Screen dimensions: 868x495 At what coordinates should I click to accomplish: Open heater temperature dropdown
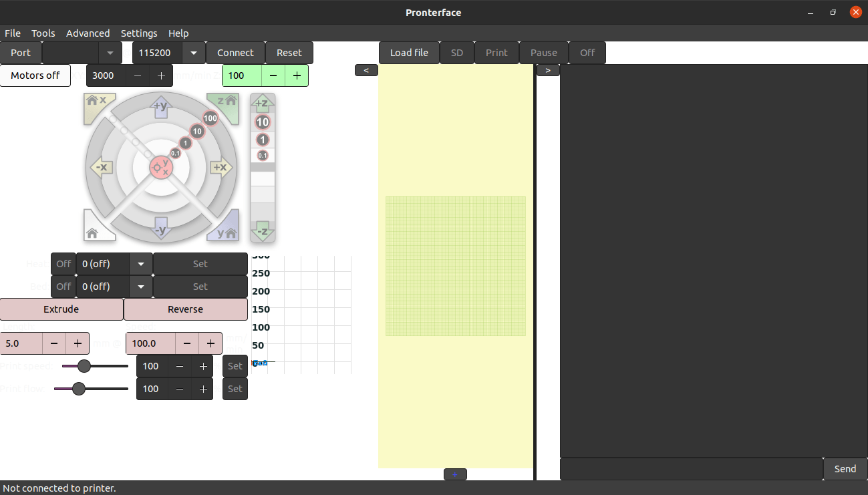tap(141, 264)
